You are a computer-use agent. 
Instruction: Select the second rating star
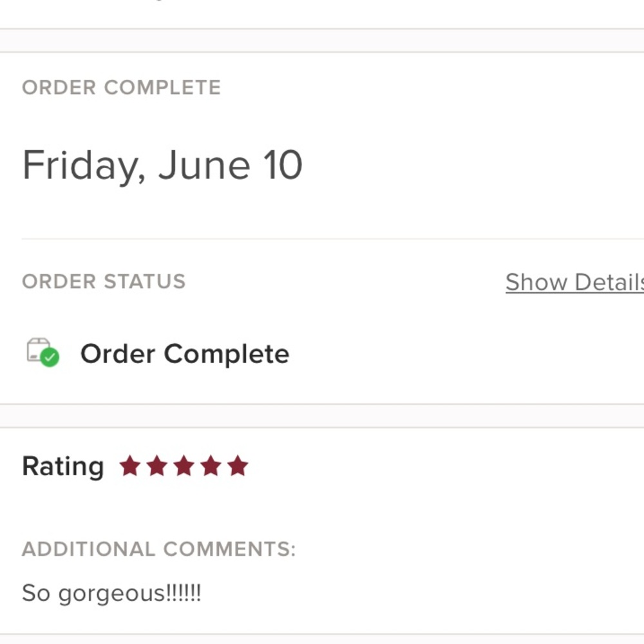157,466
